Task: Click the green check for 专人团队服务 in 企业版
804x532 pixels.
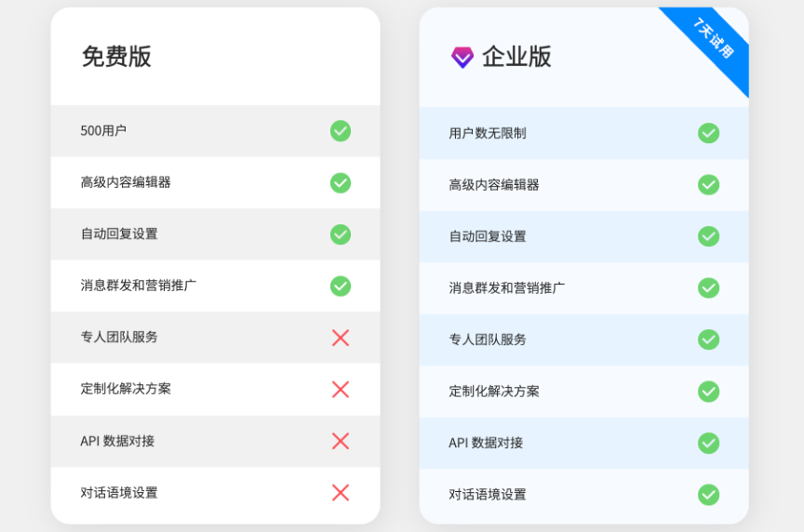Action: pyautogui.click(x=708, y=339)
